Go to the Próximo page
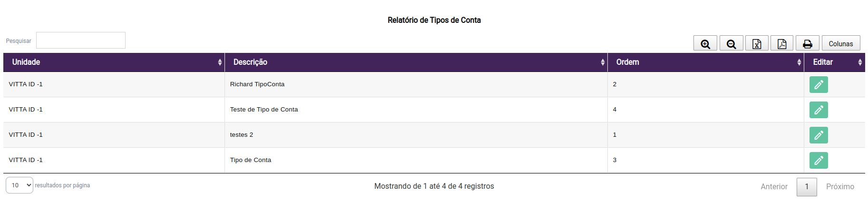 [x=840, y=187]
